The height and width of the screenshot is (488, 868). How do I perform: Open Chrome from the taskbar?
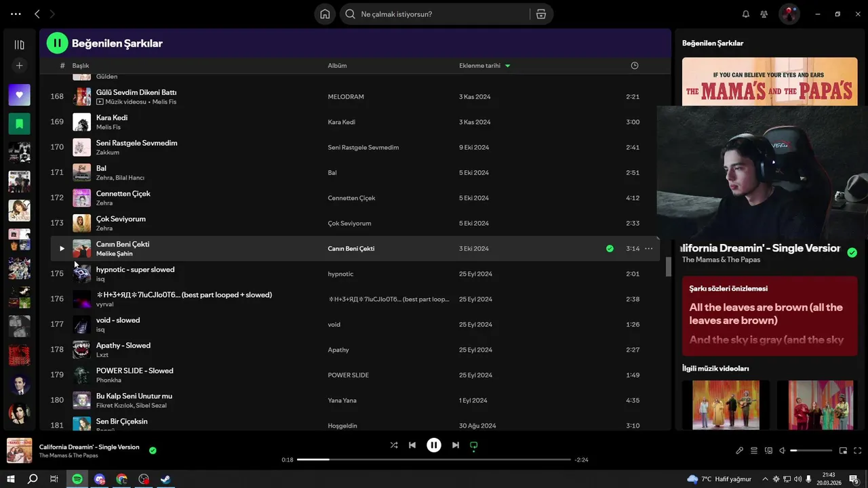(x=121, y=479)
